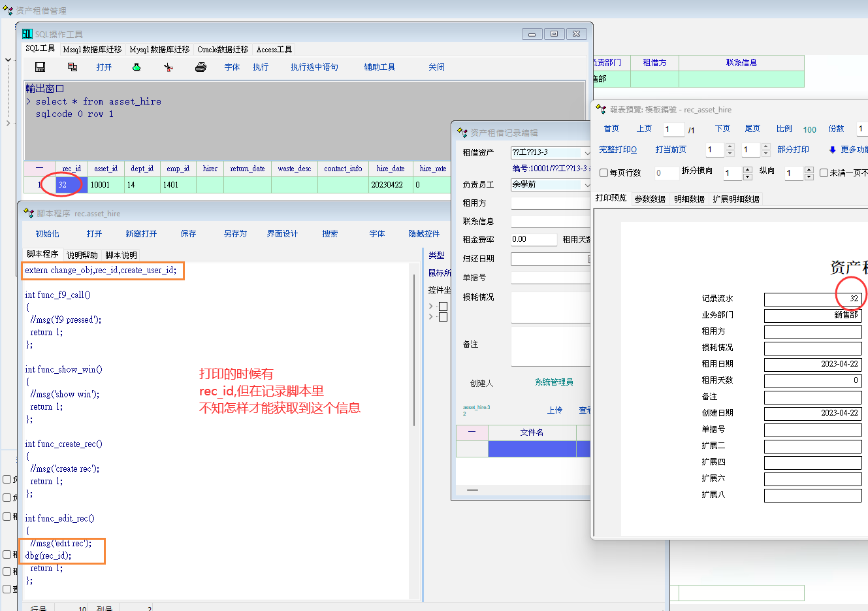This screenshot has width=868, height=611.
Task: Enable the 每页行数 checkbox
Action: (604, 173)
